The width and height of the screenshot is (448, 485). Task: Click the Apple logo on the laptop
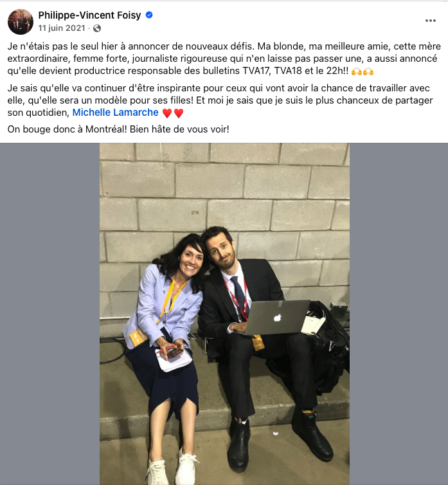[277, 317]
